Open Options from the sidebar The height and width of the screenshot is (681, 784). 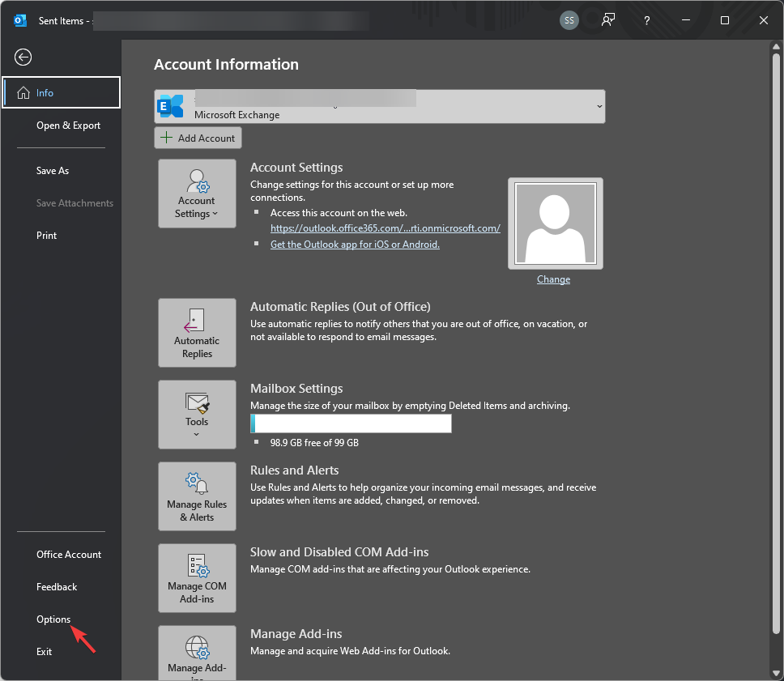53,619
